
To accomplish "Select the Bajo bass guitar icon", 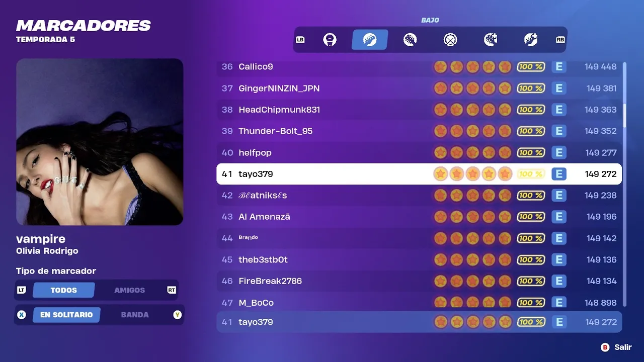I will 370,40.
